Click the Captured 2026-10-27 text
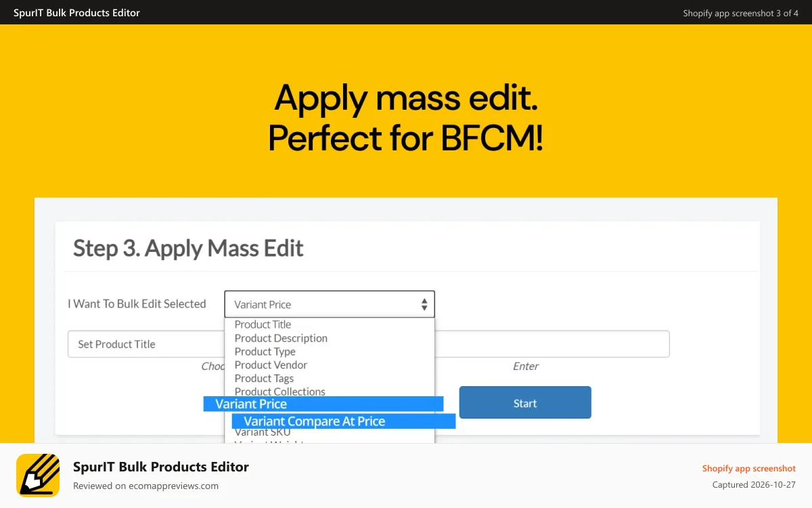The height and width of the screenshot is (508, 812). coord(754,485)
